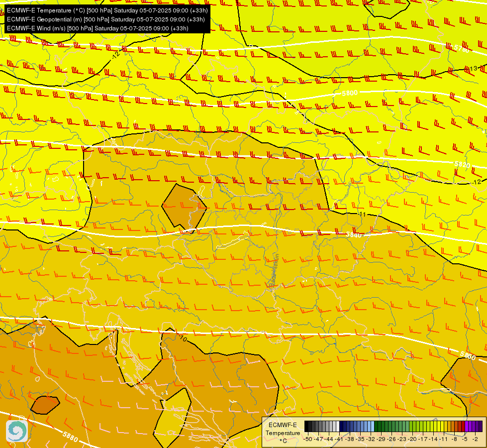Click the -35 legend scale label

click(x=360, y=439)
